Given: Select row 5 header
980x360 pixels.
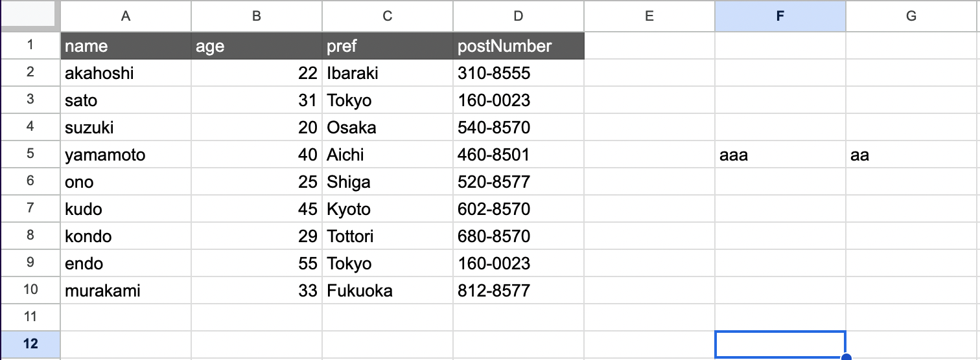Looking at the screenshot, I should click(30, 154).
